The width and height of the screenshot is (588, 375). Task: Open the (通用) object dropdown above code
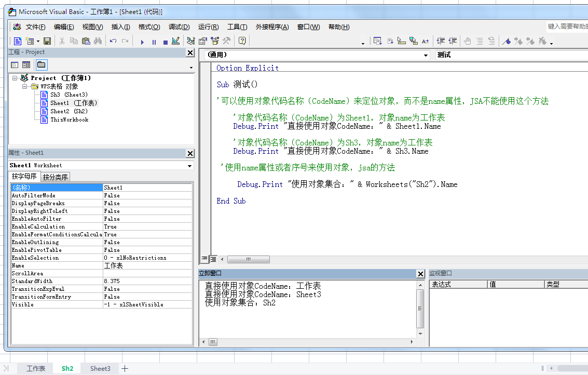click(x=426, y=55)
